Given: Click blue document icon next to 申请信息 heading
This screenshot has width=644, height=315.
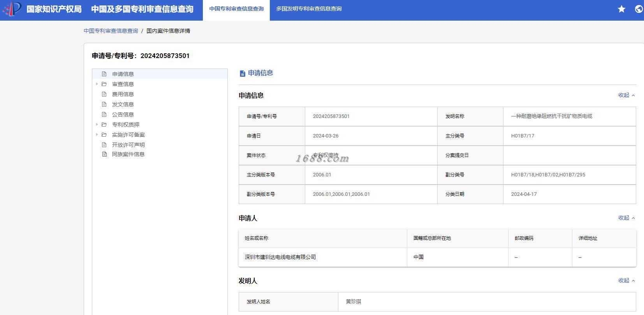Looking at the screenshot, I should [x=243, y=74].
